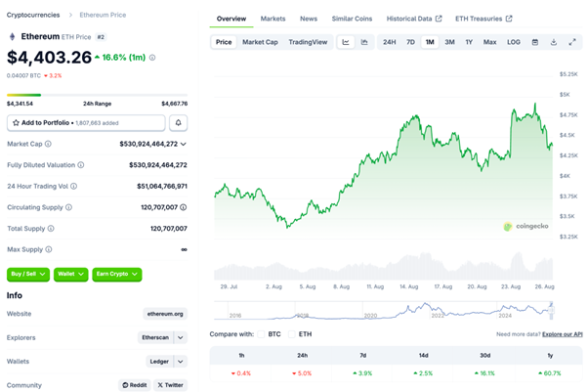The image size is (588, 392).
Task: Open the Reddit community link
Action: (135, 385)
